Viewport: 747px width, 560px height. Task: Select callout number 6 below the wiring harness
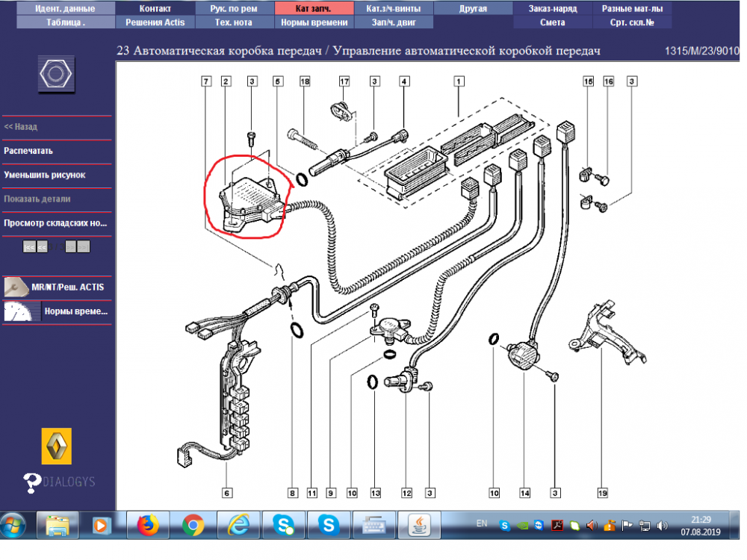227,494
